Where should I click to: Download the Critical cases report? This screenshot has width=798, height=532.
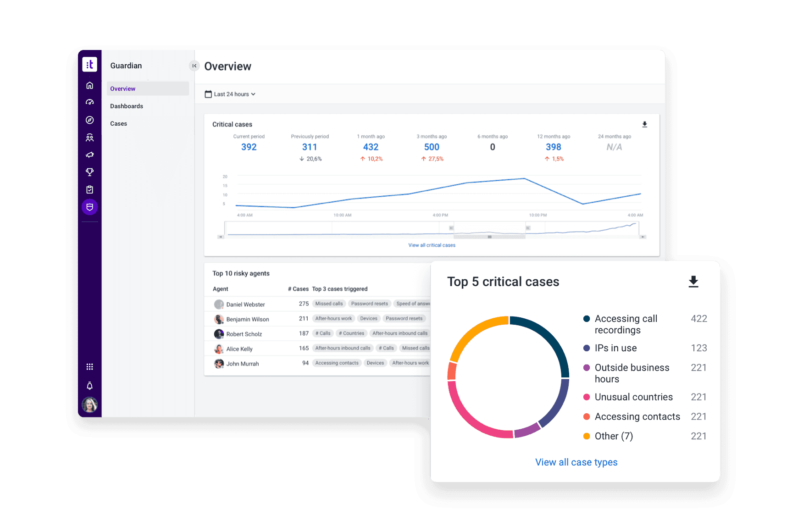pos(644,124)
